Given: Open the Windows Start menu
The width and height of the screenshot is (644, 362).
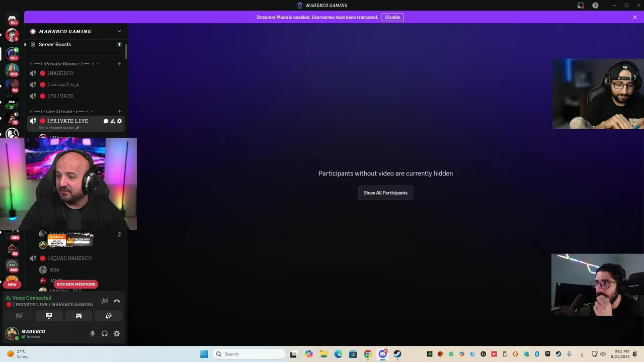Looking at the screenshot, I should (204, 354).
